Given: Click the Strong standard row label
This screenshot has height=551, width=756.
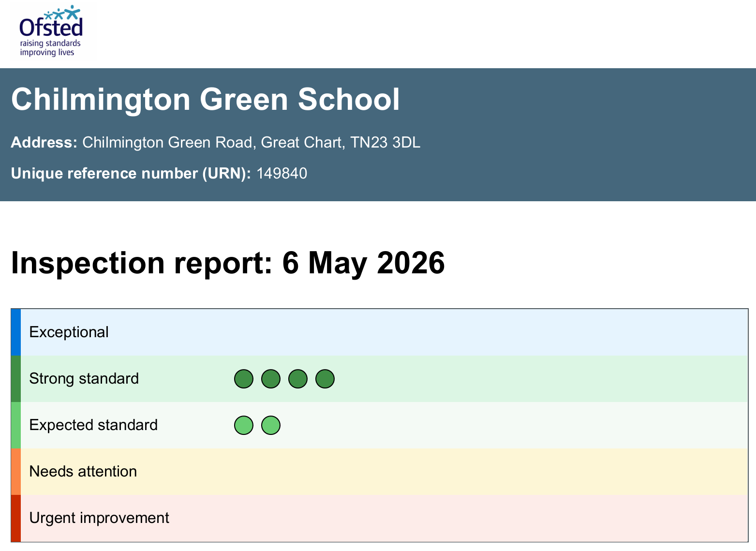Looking at the screenshot, I should (x=84, y=378).
